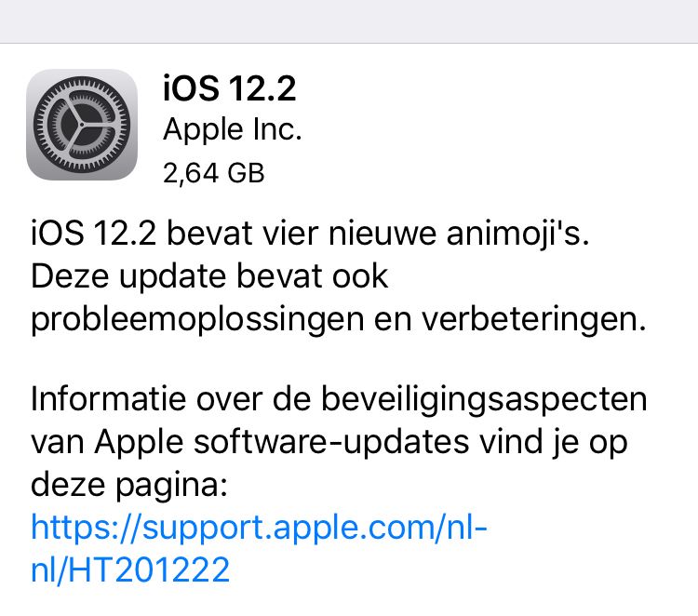Tap the words 'van Apple' in the paragraph
This screenshot has width=698, height=616.
107,443
